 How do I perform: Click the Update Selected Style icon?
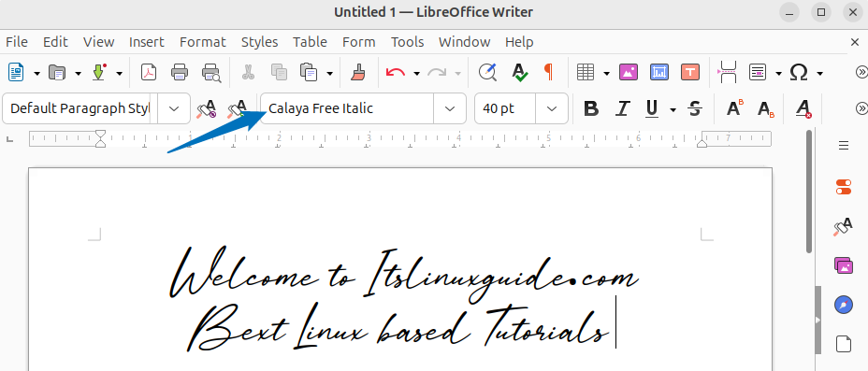tap(207, 108)
